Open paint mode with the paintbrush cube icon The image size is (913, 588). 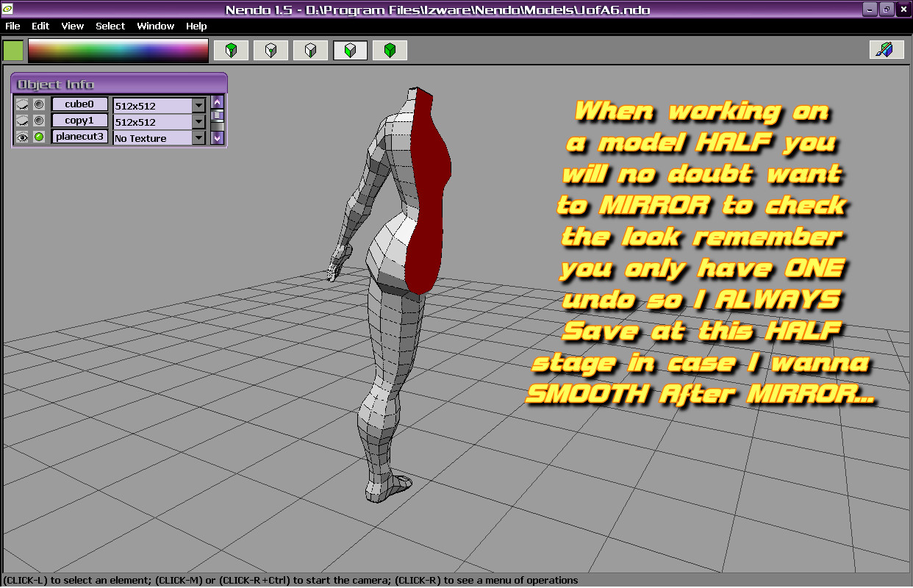pyautogui.click(x=886, y=50)
